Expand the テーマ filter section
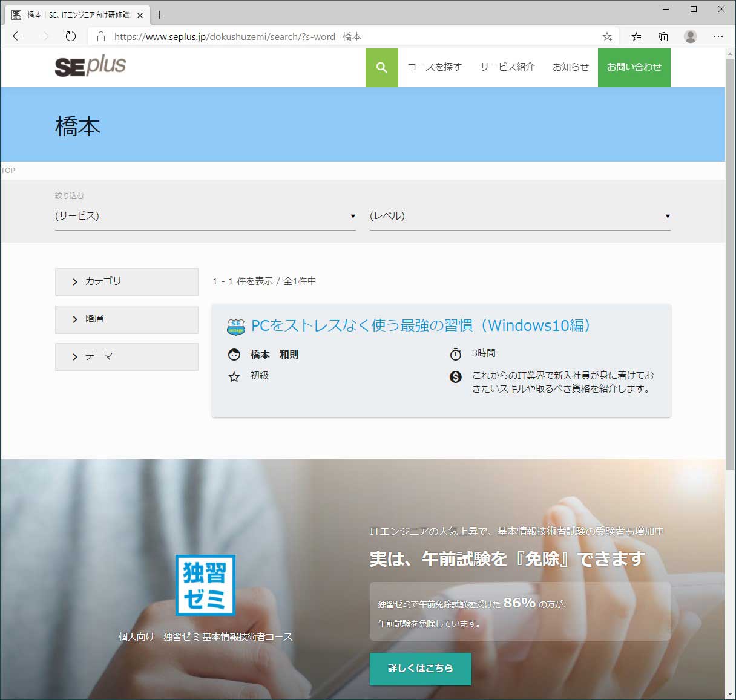The height and width of the screenshot is (700, 736). pyautogui.click(x=126, y=357)
